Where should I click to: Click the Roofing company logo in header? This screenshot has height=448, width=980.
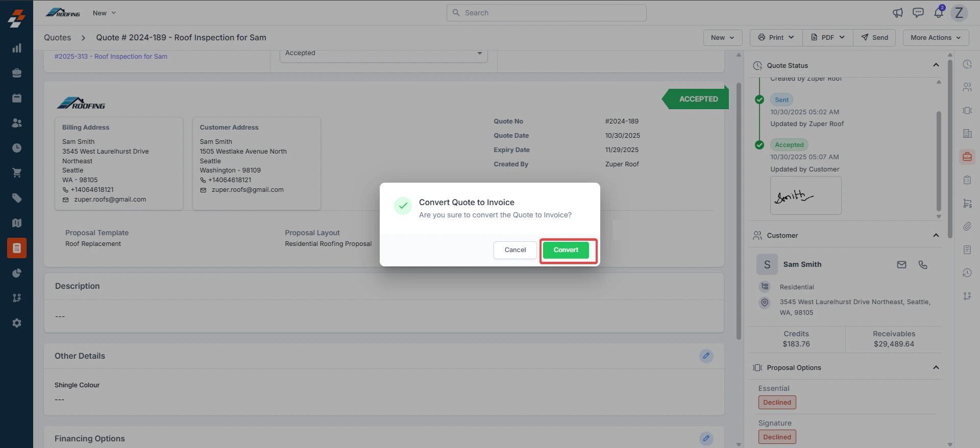tap(63, 13)
